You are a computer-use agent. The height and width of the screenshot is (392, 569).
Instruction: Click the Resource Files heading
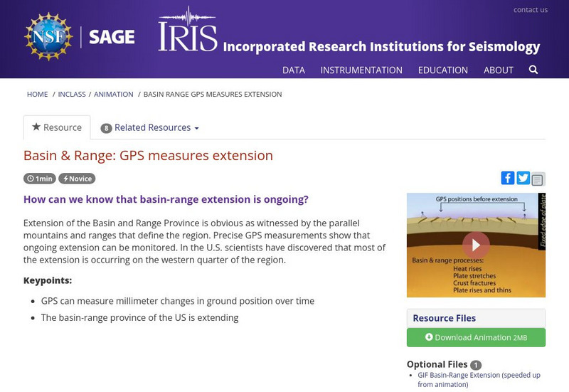[x=444, y=318]
